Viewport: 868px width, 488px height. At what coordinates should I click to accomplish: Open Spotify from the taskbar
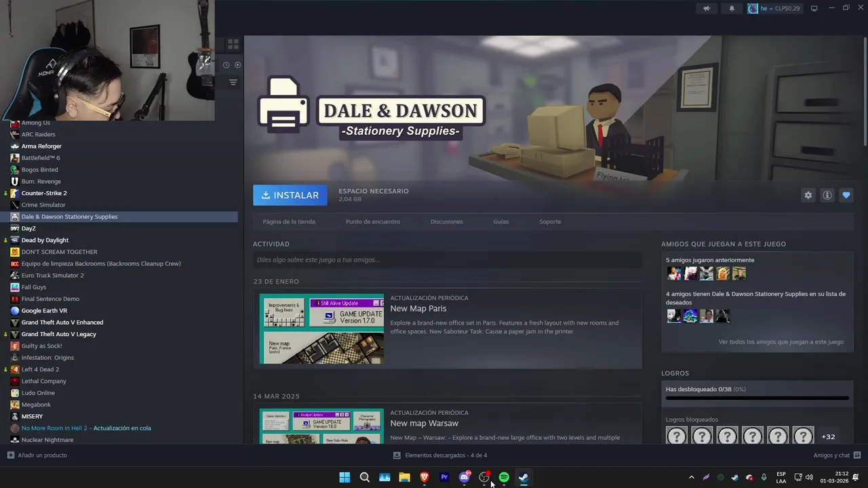pos(504,477)
